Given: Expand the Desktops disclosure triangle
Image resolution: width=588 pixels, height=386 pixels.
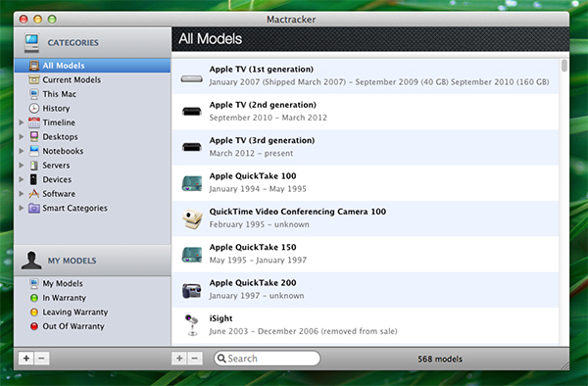Looking at the screenshot, I should point(22,137).
